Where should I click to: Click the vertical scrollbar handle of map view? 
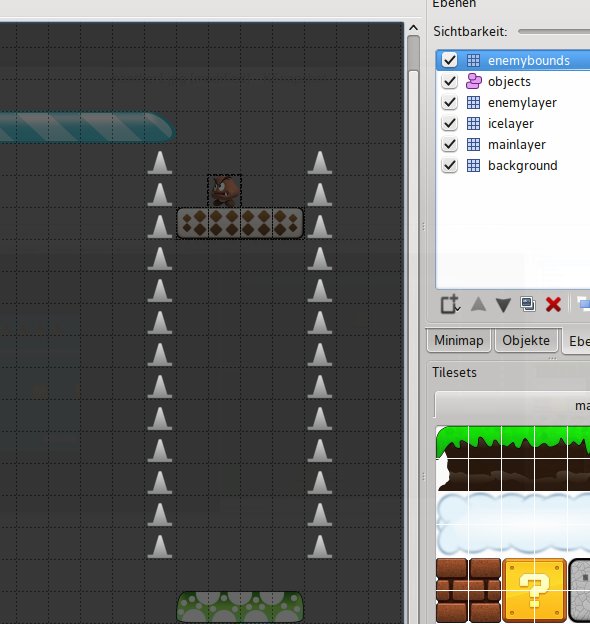pos(413,54)
